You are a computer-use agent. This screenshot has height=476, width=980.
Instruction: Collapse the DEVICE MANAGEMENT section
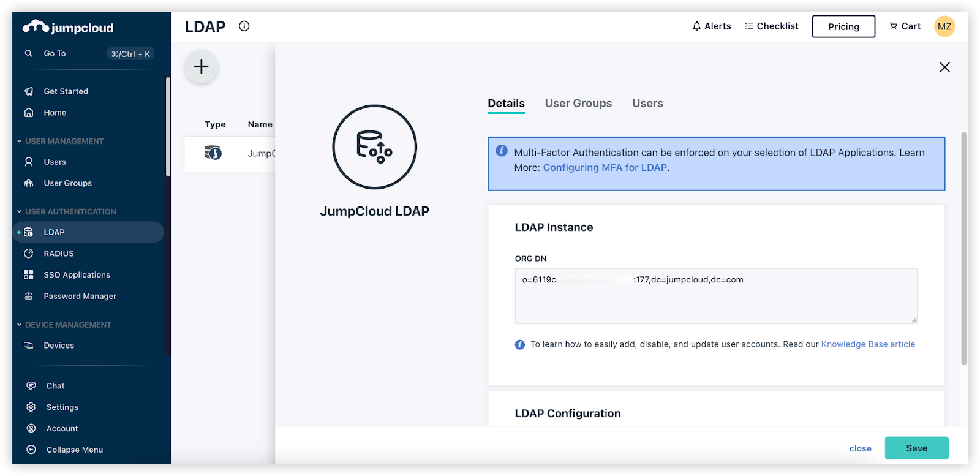[20, 325]
